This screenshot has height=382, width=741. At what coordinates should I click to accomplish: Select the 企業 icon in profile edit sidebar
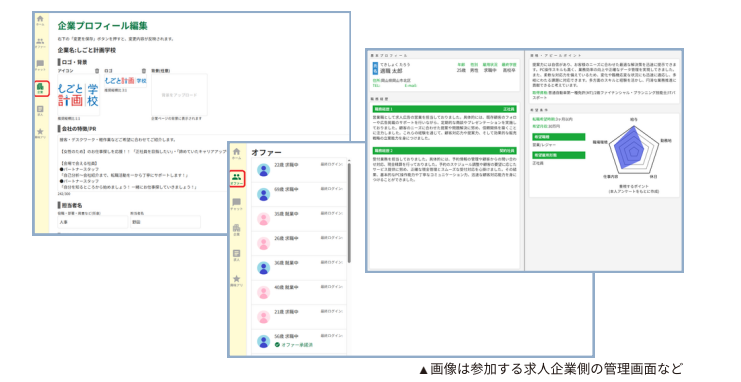point(41,88)
